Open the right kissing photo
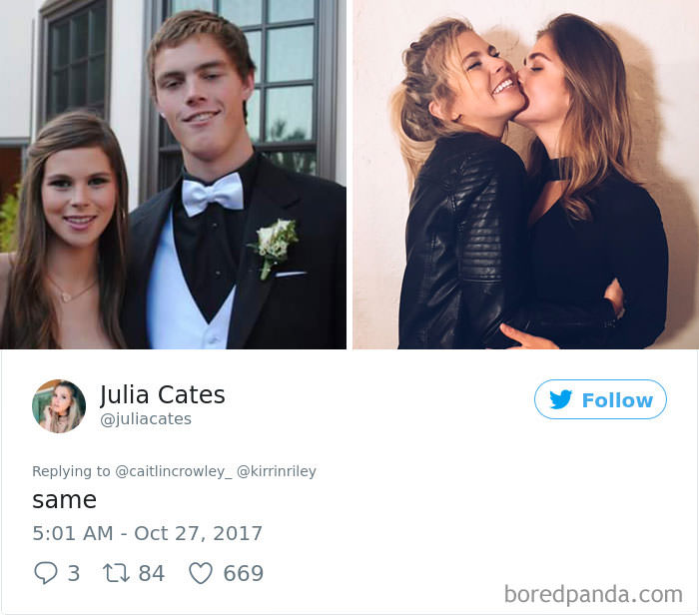Image resolution: width=699 pixels, height=616 pixels. tap(525, 175)
